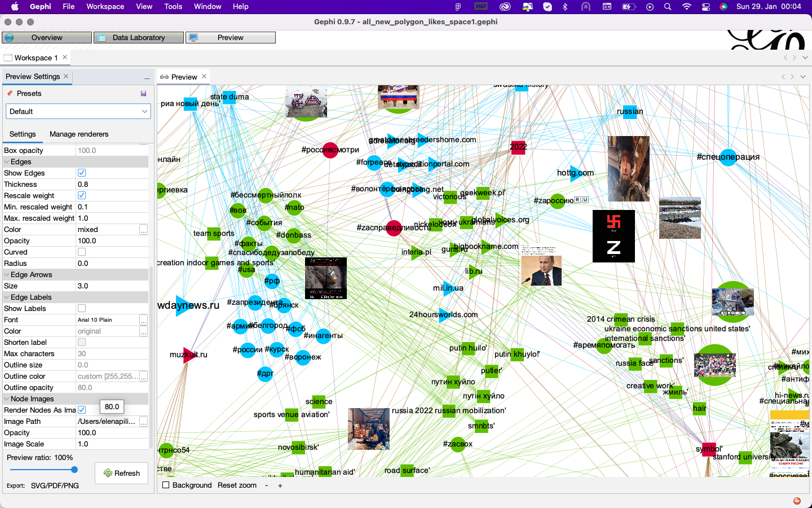Save preset using the purple disk icon

pos(144,94)
